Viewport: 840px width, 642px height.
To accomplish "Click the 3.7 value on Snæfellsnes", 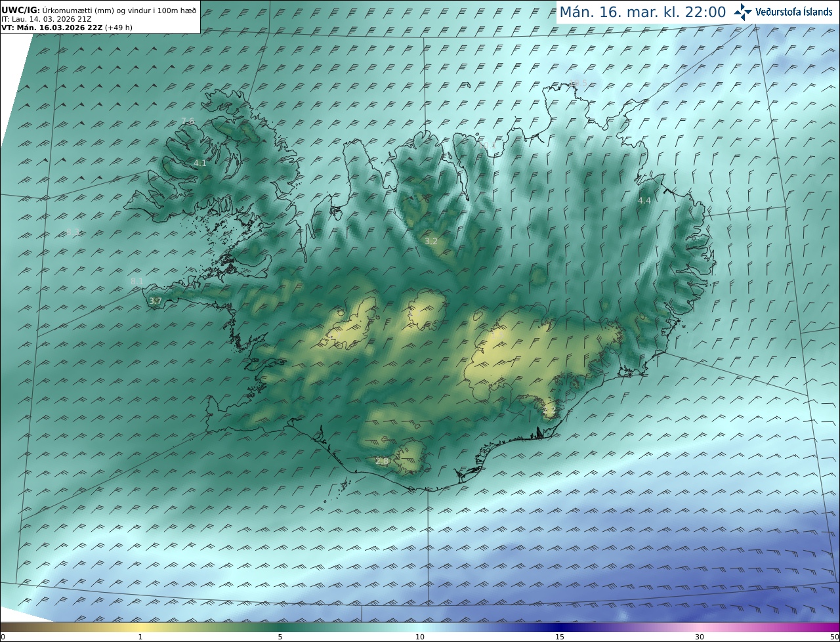I will [156, 301].
